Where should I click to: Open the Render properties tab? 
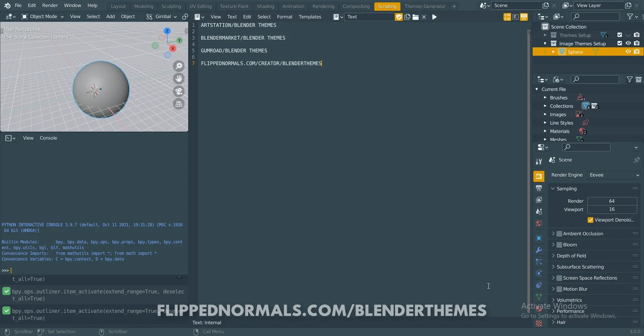539,176
